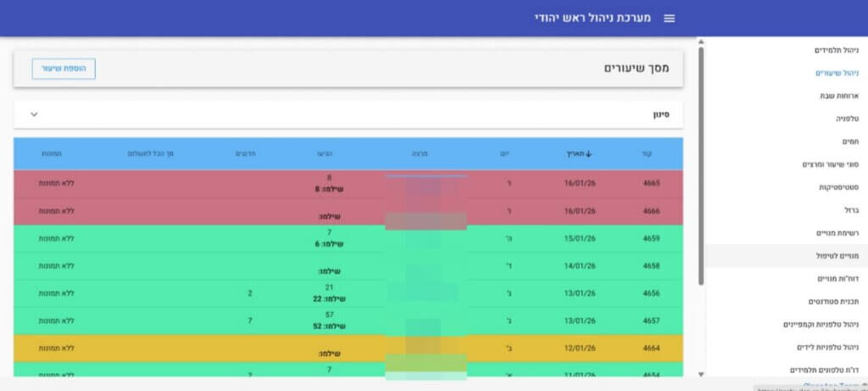Click the קוד column header
This screenshot has height=391, width=868.
(647, 154)
